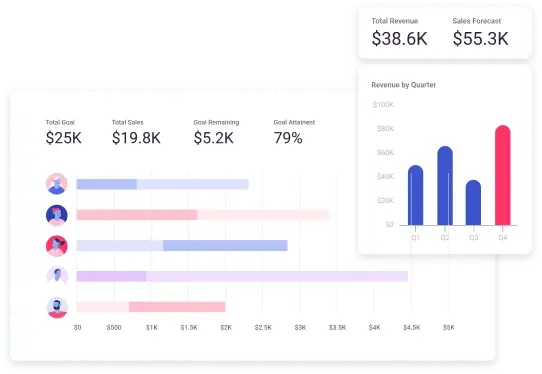Click the fifth avatar of bearded man
The width and height of the screenshot is (542, 374).
point(57,307)
